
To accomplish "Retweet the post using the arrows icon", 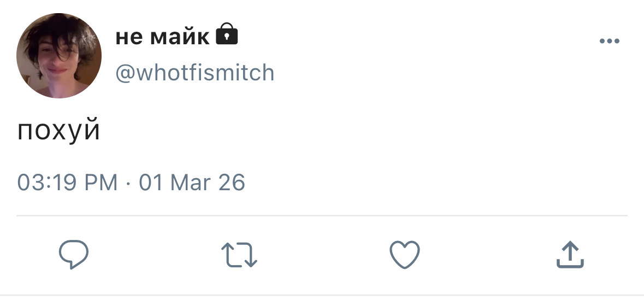I will point(239,255).
